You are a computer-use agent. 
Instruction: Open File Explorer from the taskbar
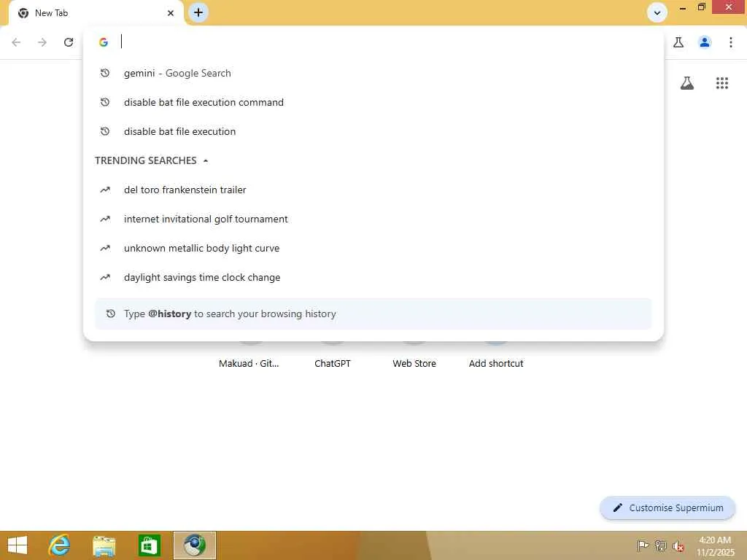(104, 545)
